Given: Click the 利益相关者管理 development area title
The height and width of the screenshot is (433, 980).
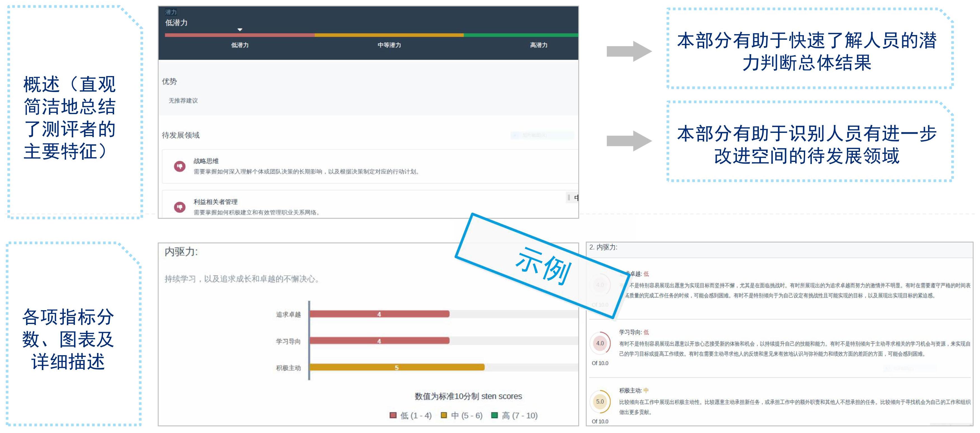Looking at the screenshot, I should click(215, 202).
